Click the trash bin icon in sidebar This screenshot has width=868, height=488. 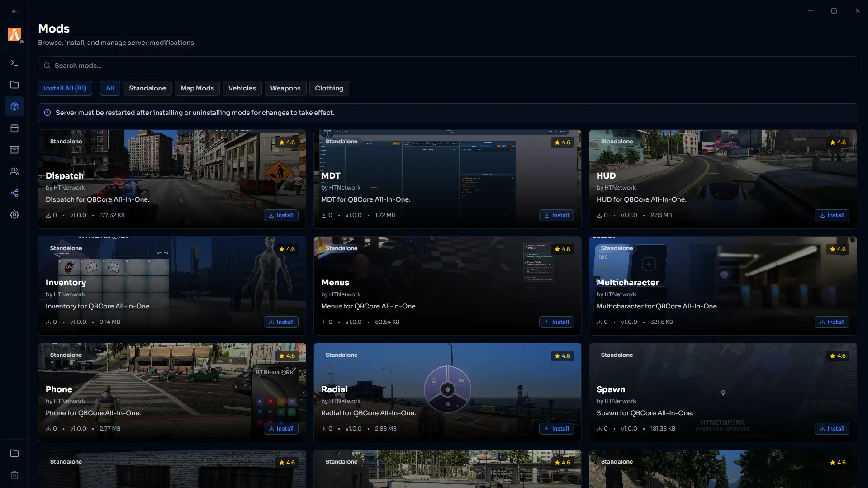[14, 475]
